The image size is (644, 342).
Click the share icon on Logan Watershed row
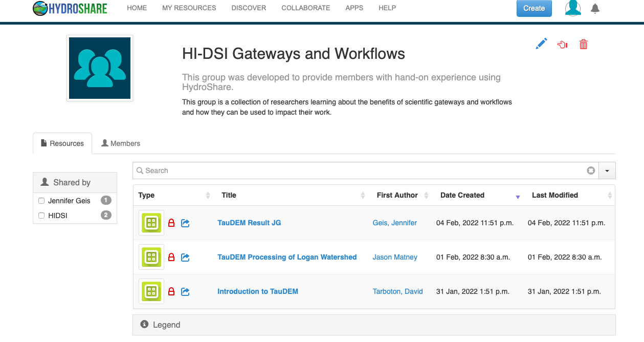click(185, 258)
